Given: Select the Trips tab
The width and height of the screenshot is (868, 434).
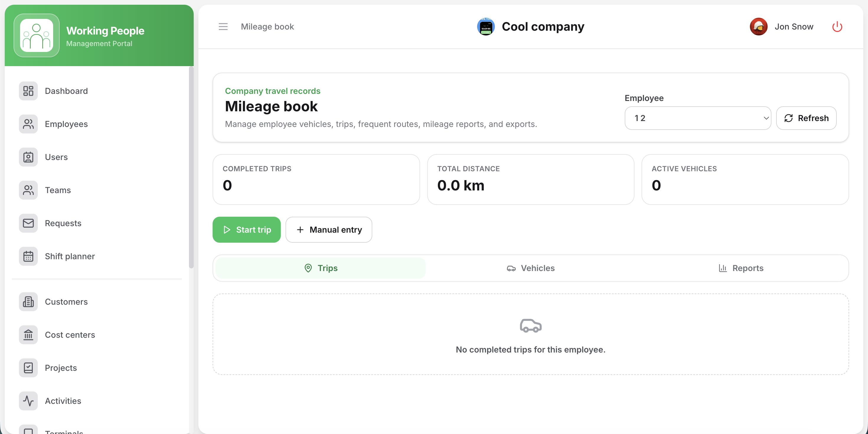Looking at the screenshot, I should tap(320, 268).
